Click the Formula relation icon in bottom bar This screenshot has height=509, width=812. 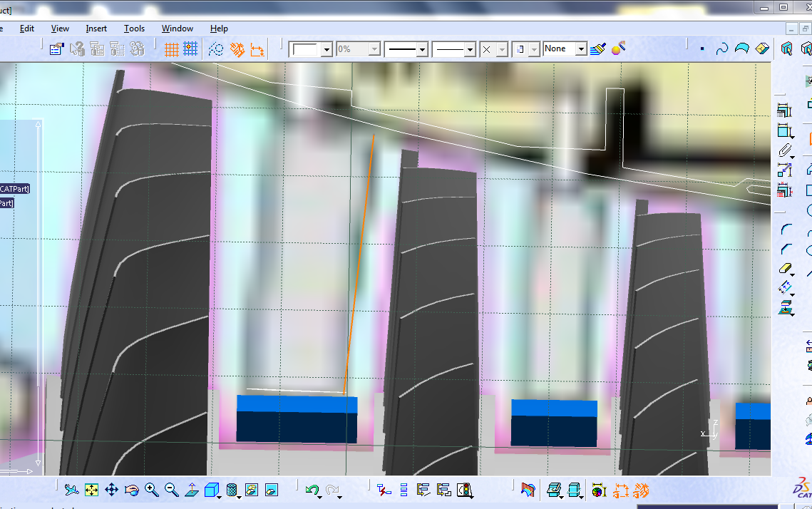[x=384, y=490]
